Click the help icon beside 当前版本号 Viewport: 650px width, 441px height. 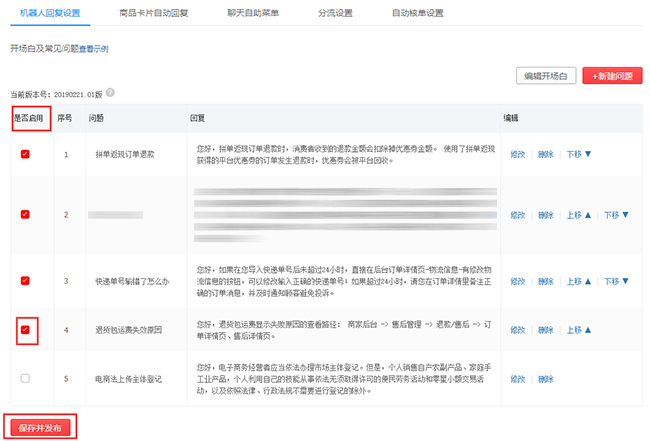[x=110, y=93]
